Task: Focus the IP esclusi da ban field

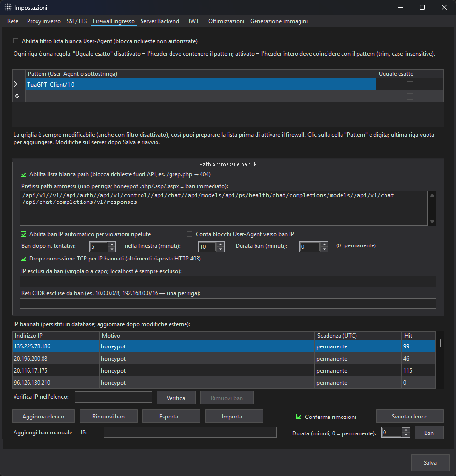Action: click(228, 281)
